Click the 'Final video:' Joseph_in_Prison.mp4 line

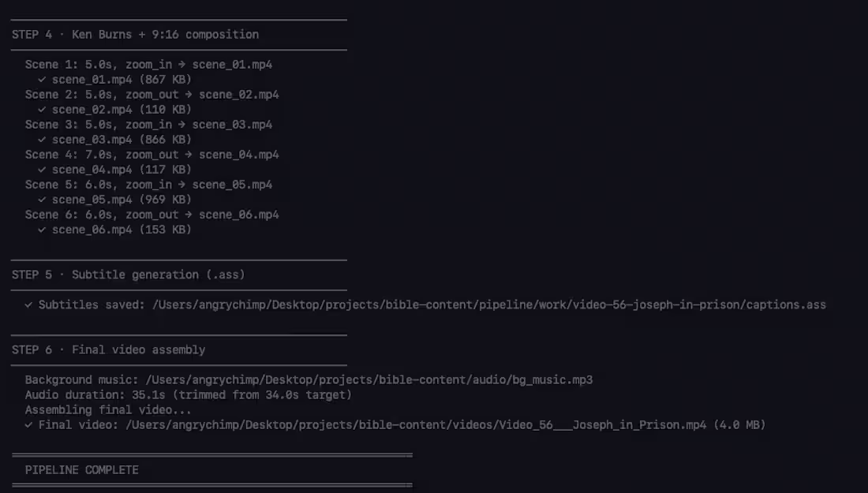tap(395, 425)
